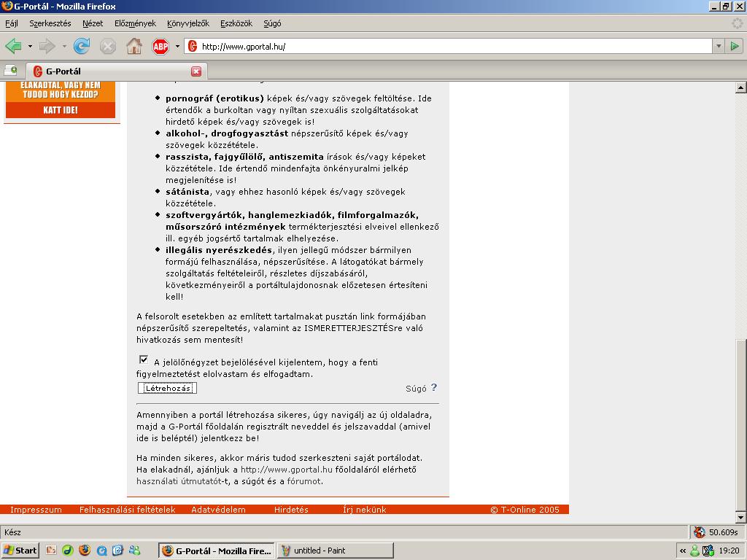Open a new tab with tab-bar icon
747x560 pixels.
point(11,71)
